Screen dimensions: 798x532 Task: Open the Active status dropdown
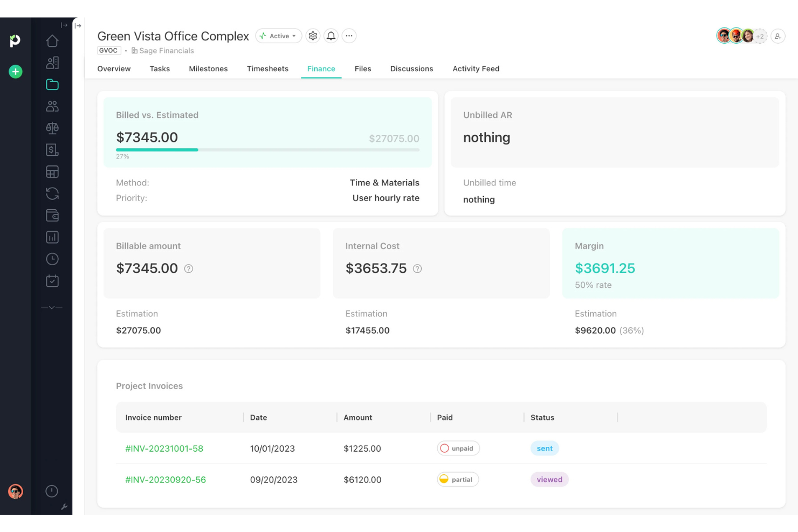pyautogui.click(x=278, y=36)
